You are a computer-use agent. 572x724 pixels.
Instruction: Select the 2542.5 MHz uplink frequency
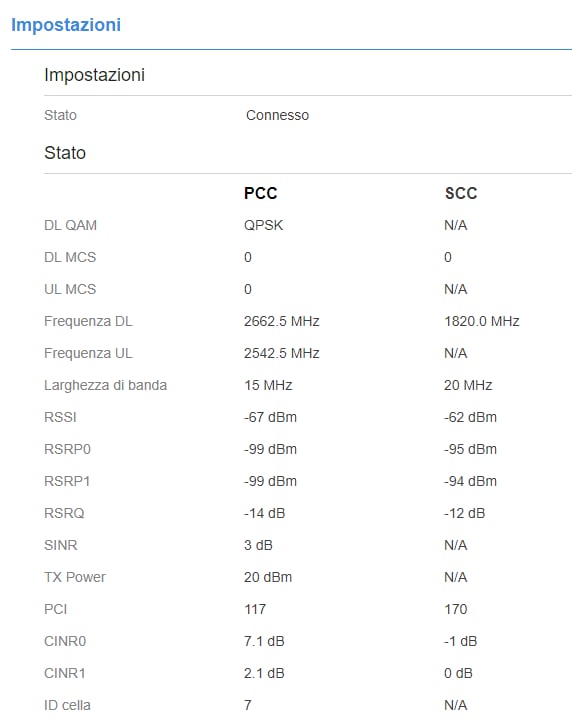[282, 353]
